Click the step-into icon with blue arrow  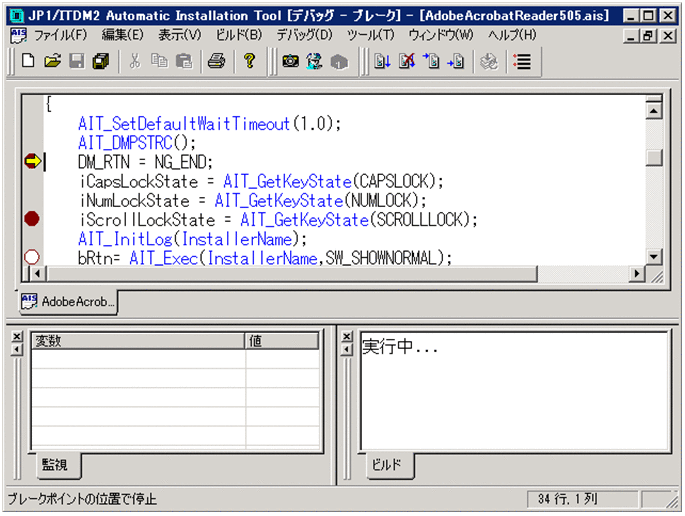pos(431,61)
